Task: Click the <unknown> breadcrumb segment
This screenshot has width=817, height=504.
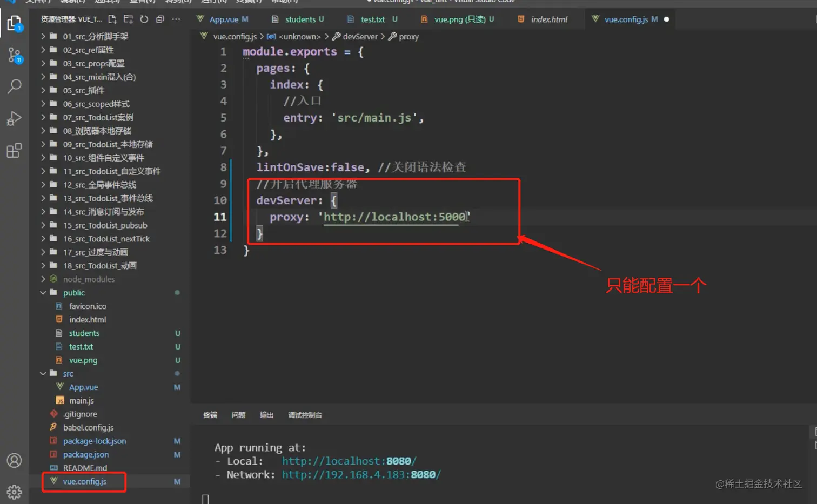Action: click(299, 37)
